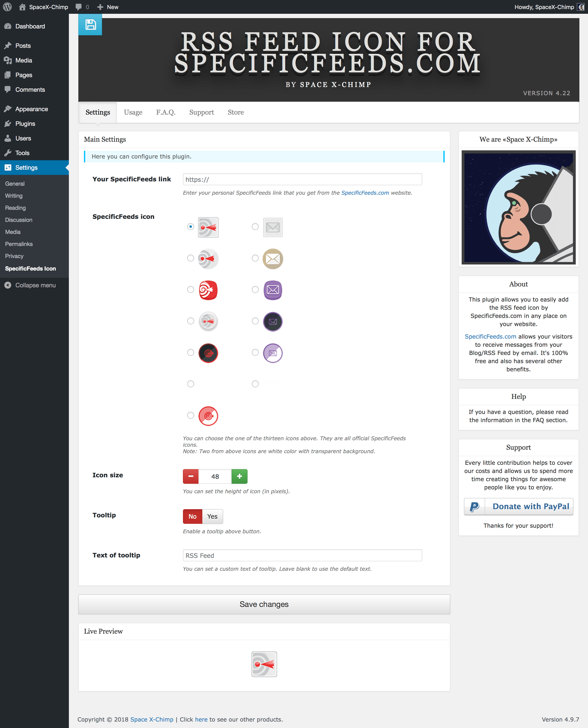Viewport: 588px width, 728px height.
Task: Click the round grey radar feed icon
Action: point(208,259)
